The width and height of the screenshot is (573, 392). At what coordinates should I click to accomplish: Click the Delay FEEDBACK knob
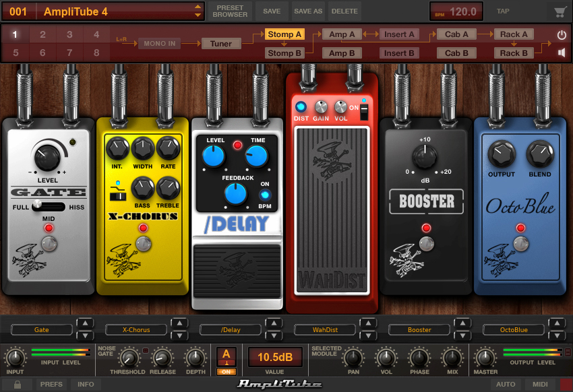click(235, 194)
